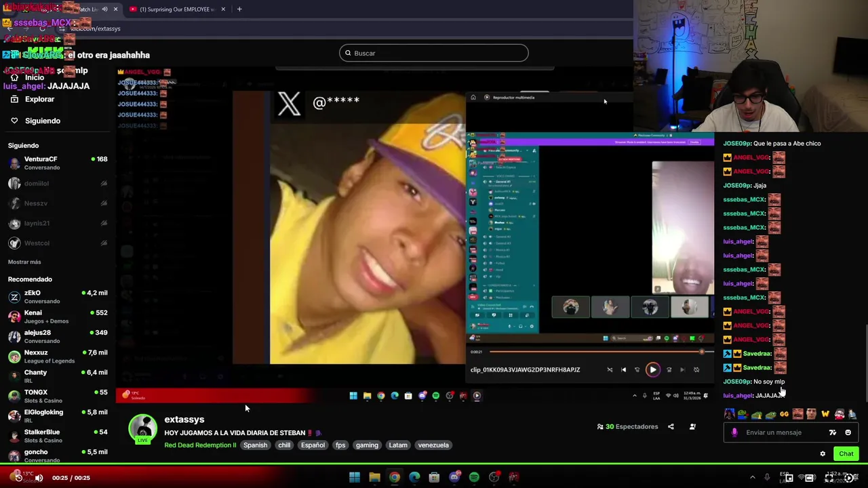Toggle repeat in the media player
The image size is (868, 488).
pyautogui.click(x=696, y=369)
